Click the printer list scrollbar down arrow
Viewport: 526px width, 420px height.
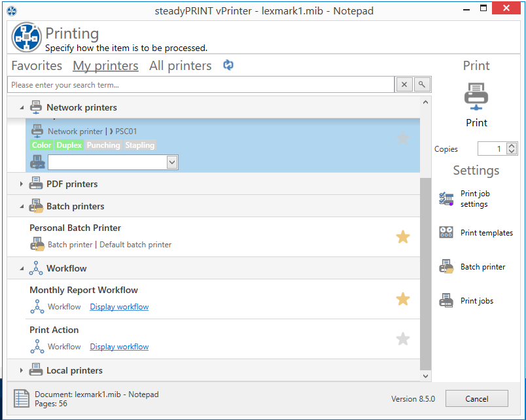[x=425, y=376]
